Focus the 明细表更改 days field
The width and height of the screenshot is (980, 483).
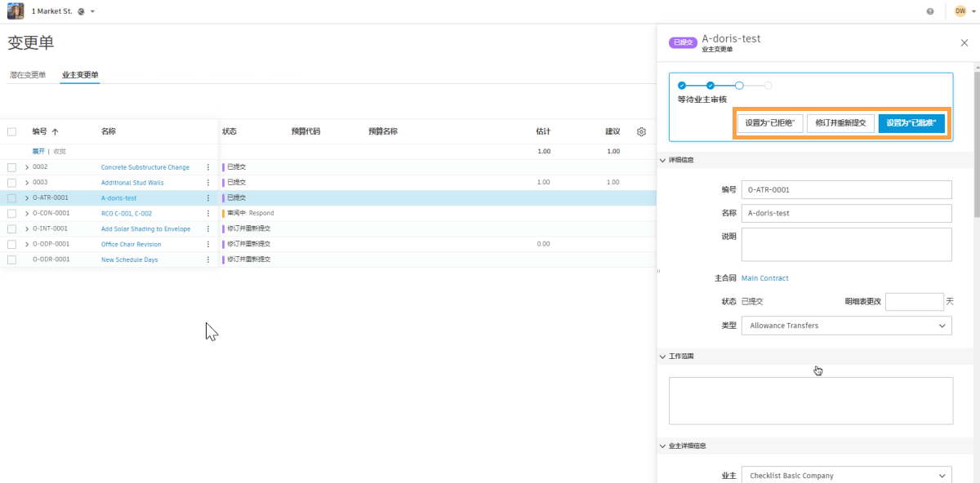(915, 302)
